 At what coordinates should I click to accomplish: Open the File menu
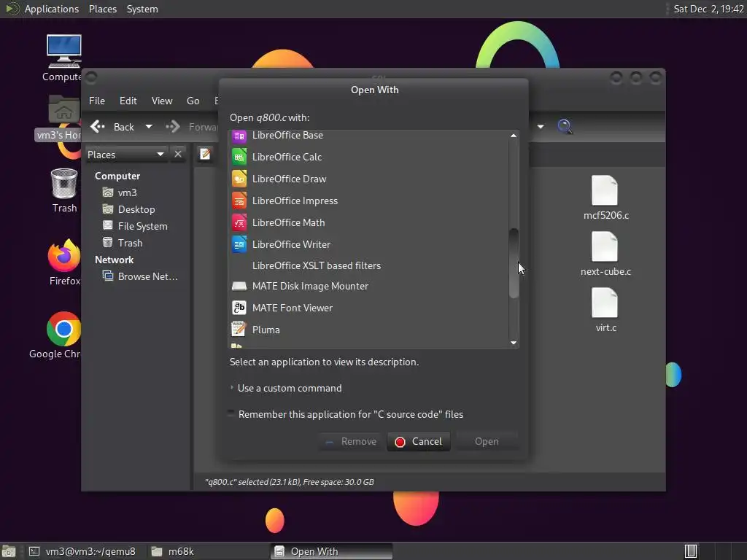point(97,101)
